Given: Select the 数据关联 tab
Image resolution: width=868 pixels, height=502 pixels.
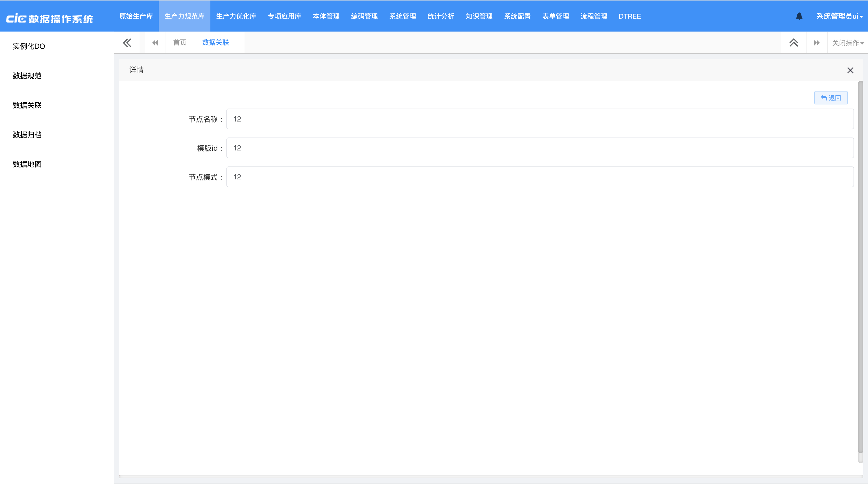Looking at the screenshot, I should [x=215, y=42].
